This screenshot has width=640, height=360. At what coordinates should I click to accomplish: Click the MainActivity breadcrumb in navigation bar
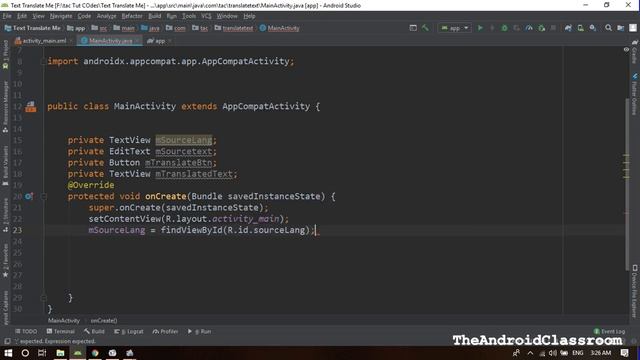[x=279, y=28]
